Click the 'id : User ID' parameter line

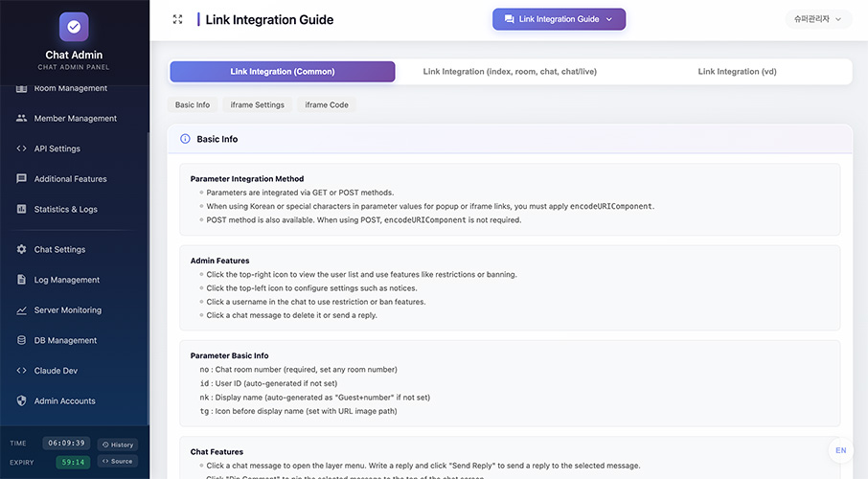[x=268, y=383]
